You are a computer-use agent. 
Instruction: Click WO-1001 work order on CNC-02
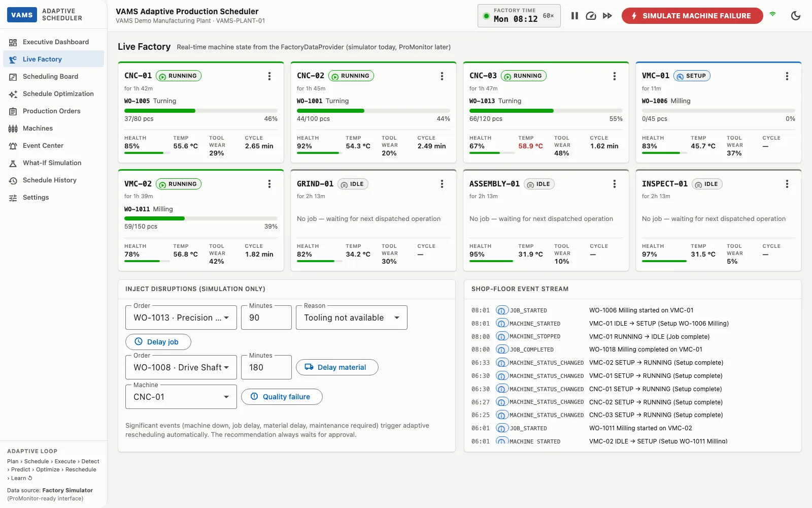[x=310, y=101]
